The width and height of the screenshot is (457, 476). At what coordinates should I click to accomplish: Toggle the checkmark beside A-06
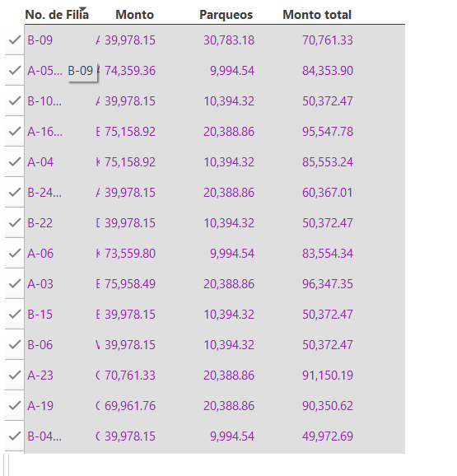(15, 253)
